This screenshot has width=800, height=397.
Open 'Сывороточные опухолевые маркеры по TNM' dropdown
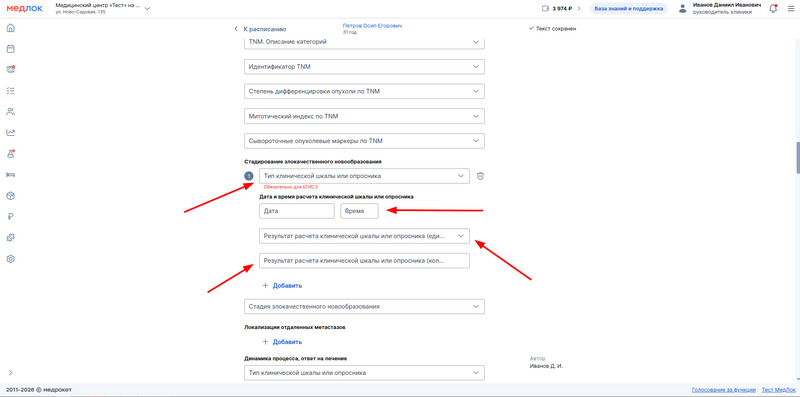364,141
